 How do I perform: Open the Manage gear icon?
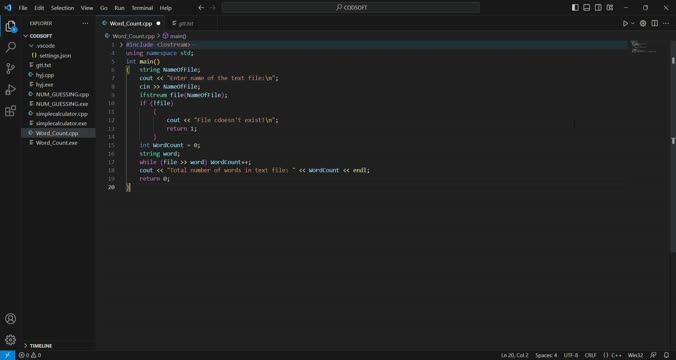click(x=10, y=340)
